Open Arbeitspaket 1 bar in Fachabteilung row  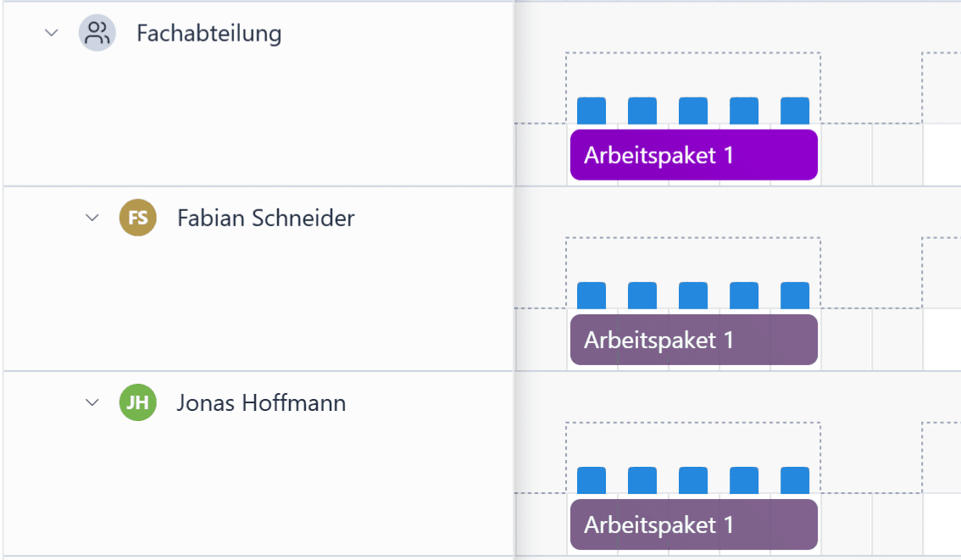[x=693, y=155]
